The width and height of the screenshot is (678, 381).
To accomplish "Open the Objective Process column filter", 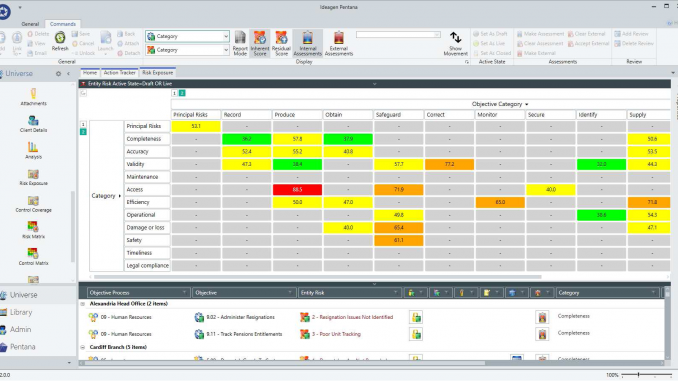I will tap(184, 293).
